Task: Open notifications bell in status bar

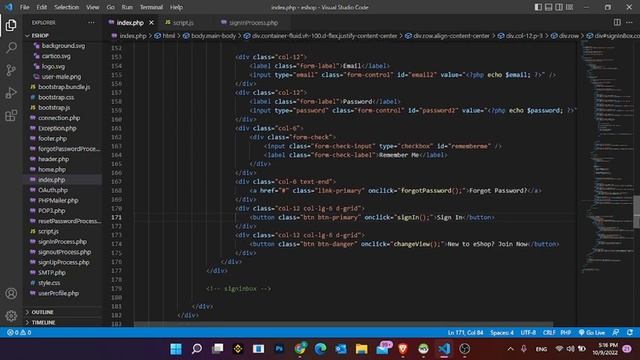Action: 630,333
